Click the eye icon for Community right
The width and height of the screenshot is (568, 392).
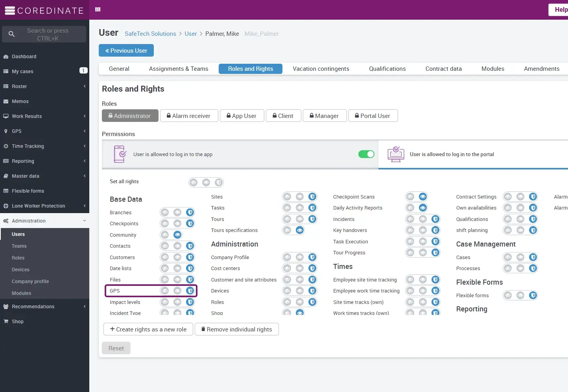[x=177, y=235]
